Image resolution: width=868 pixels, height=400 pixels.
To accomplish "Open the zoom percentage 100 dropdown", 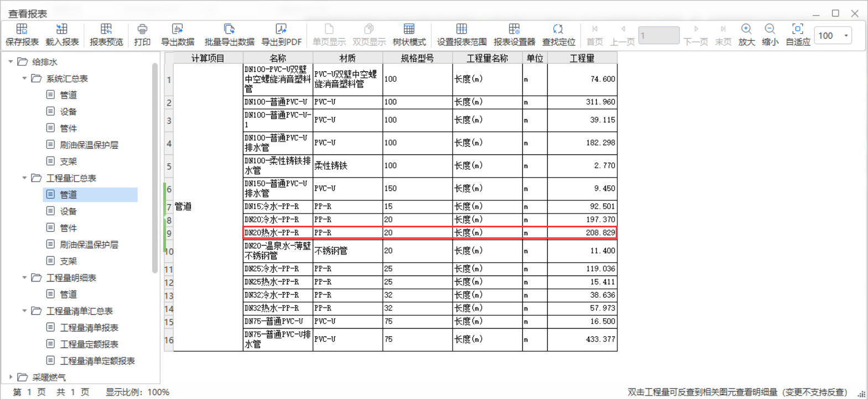I will point(846,36).
